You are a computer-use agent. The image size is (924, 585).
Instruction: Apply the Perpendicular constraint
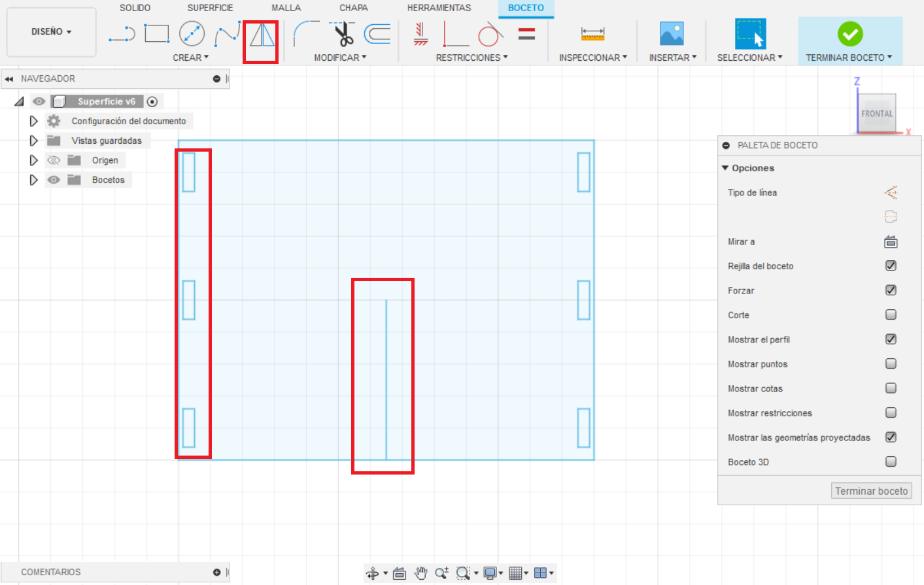coord(456,34)
